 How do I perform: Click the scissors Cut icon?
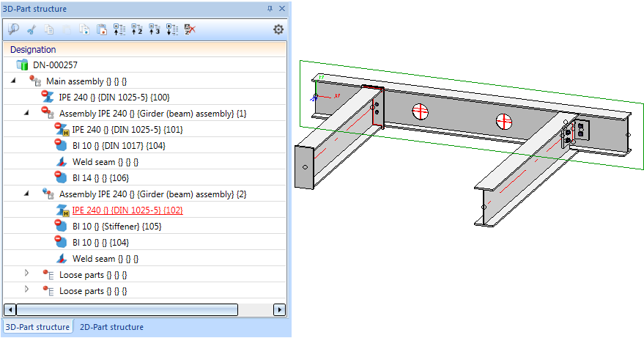point(31,30)
